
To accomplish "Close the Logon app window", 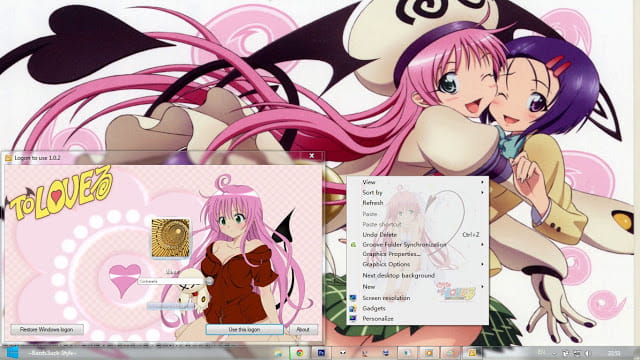I will [311, 156].
